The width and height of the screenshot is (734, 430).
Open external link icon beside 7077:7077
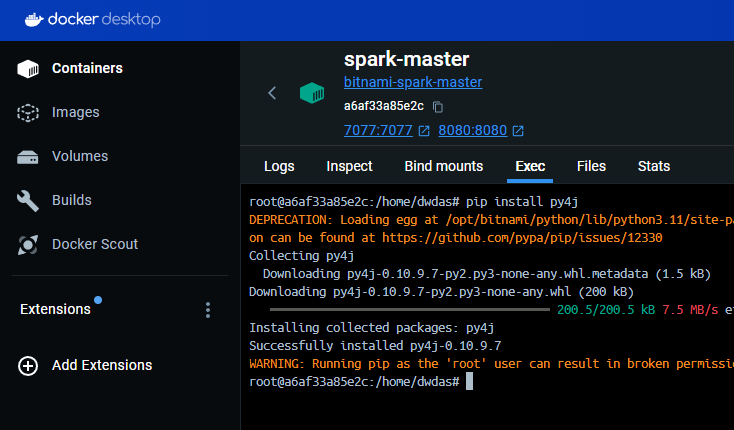tap(424, 131)
